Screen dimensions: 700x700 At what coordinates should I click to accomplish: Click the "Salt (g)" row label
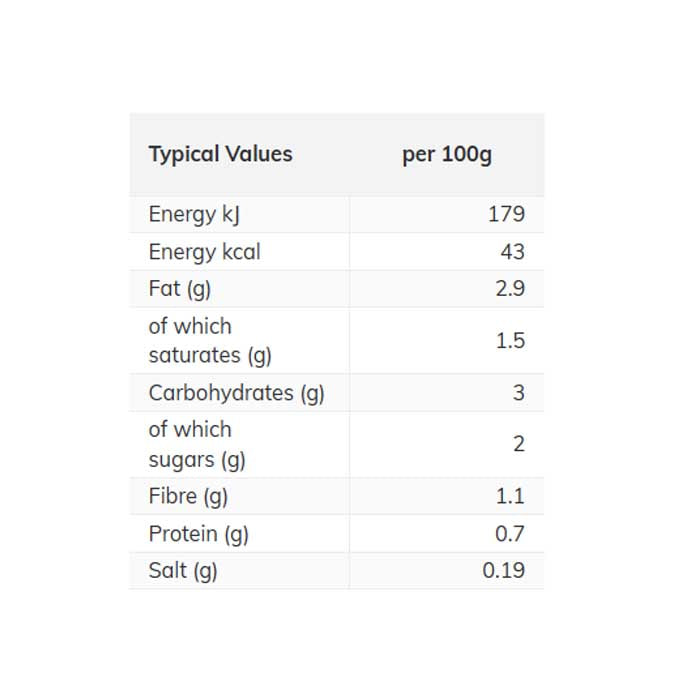tap(183, 571)
